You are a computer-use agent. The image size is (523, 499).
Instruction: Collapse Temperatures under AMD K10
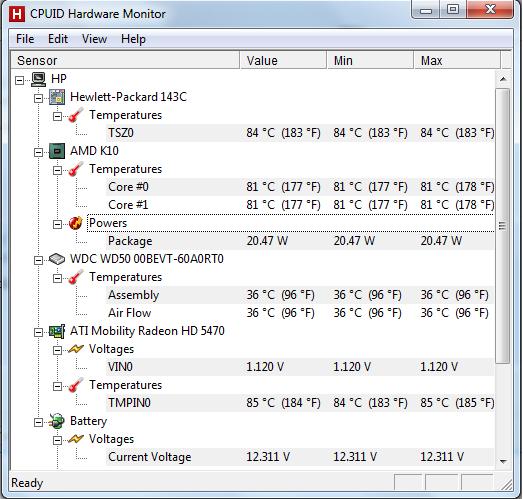[58, 170]
